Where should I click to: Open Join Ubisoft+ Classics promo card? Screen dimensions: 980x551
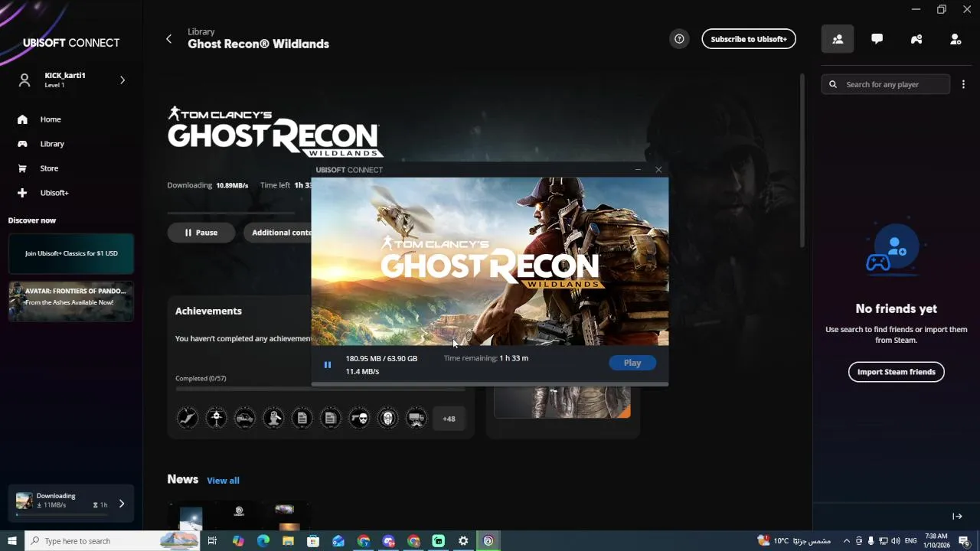[x=71, y=253]
